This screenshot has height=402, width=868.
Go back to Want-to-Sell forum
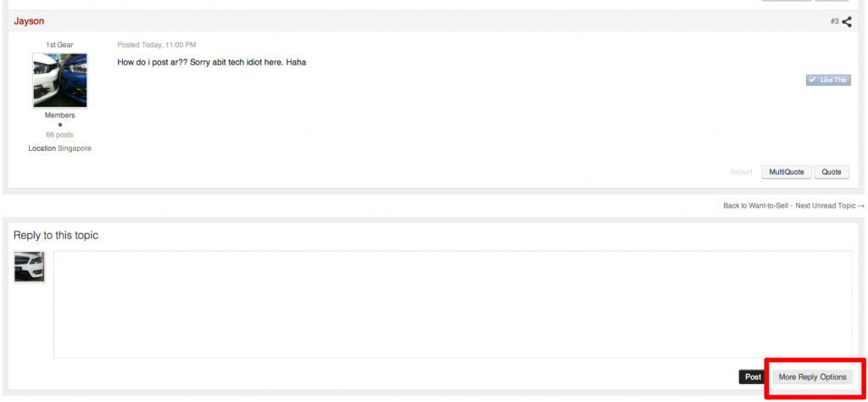[x=755, y=205]
